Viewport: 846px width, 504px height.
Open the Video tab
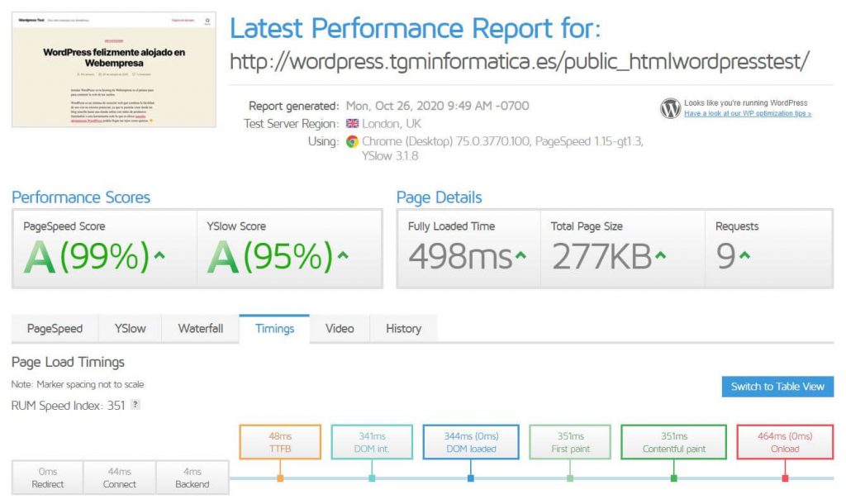[340, 328]
